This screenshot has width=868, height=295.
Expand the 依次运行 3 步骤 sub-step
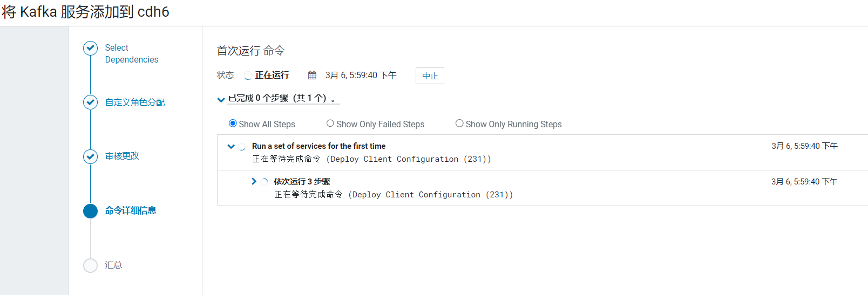pos(254,181)
